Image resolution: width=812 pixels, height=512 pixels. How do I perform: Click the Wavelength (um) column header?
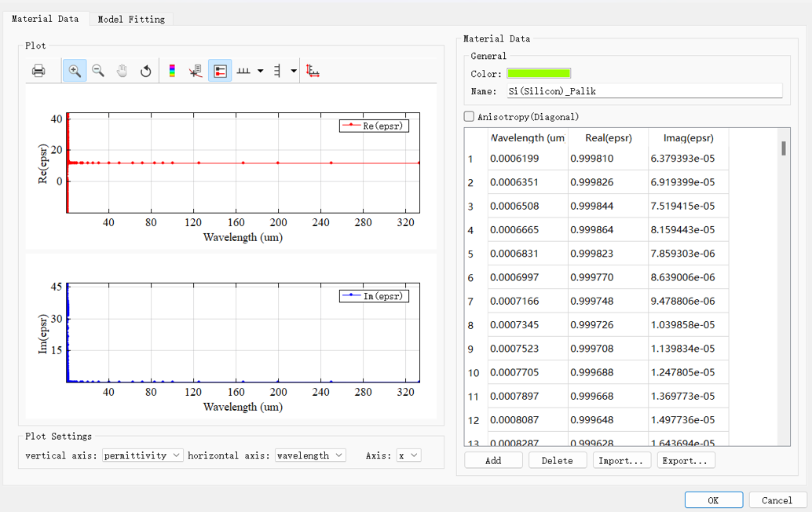[x=528, y=137]
